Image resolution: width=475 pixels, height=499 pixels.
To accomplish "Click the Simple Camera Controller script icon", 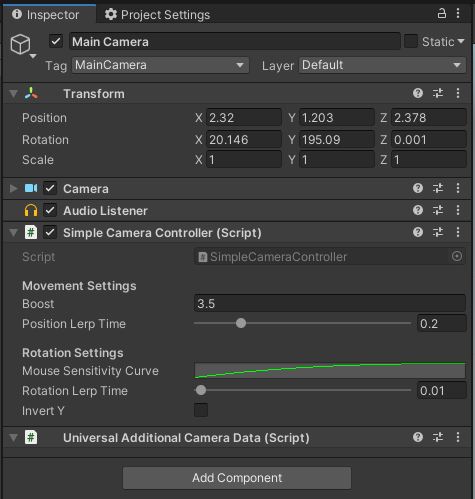I will 31,232.
